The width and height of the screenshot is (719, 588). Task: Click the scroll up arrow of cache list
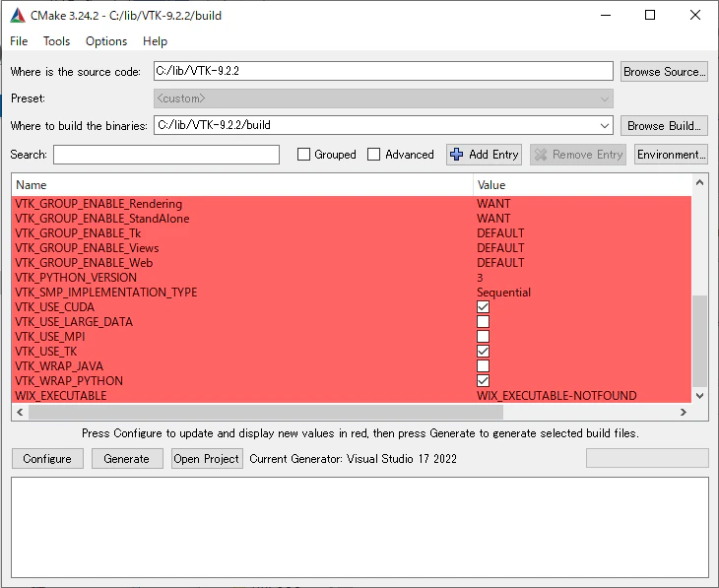699,182
